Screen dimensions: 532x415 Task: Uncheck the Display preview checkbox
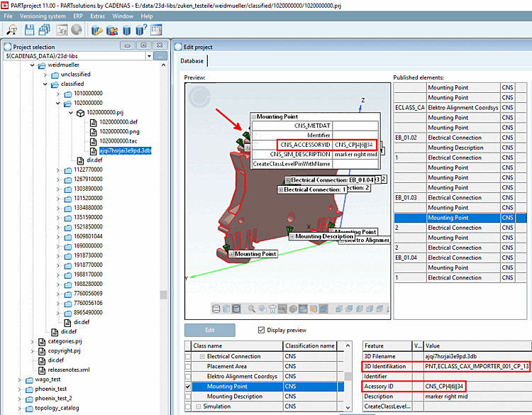click(262, 330)
